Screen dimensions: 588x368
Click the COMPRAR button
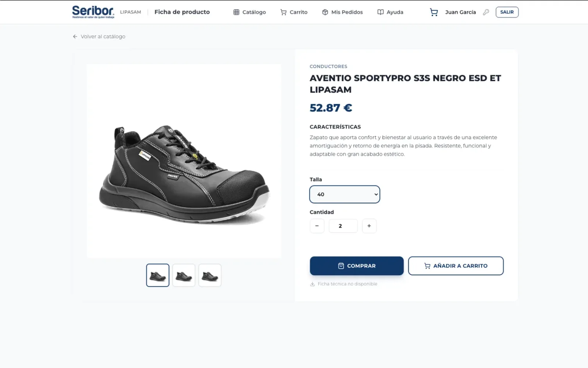pyautogui.click(x=356, y=266)
